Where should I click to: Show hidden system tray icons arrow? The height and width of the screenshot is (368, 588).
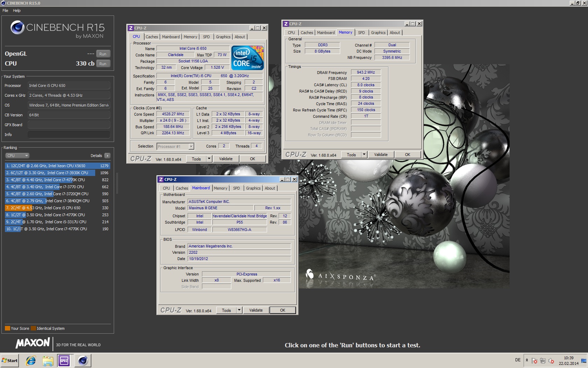click(527, 360)
